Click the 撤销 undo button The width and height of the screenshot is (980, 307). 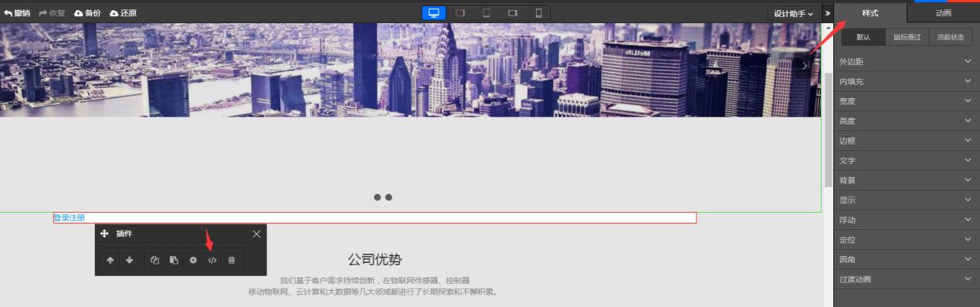(x=17, y=13)
